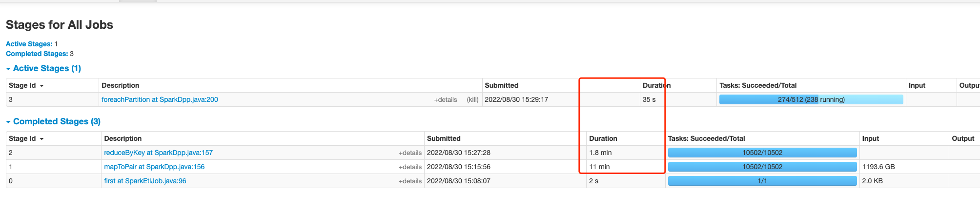Open reduceByKey at SparkDpp.java:157 stage
The width and height of the screenshot is (980, 213).
click(158, 153)
